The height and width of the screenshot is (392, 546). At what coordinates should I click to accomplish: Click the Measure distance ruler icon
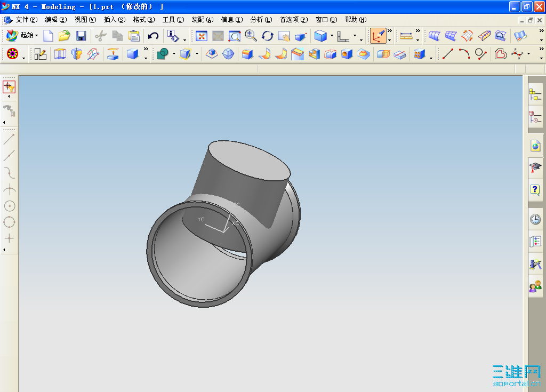[x=406, y=36]
